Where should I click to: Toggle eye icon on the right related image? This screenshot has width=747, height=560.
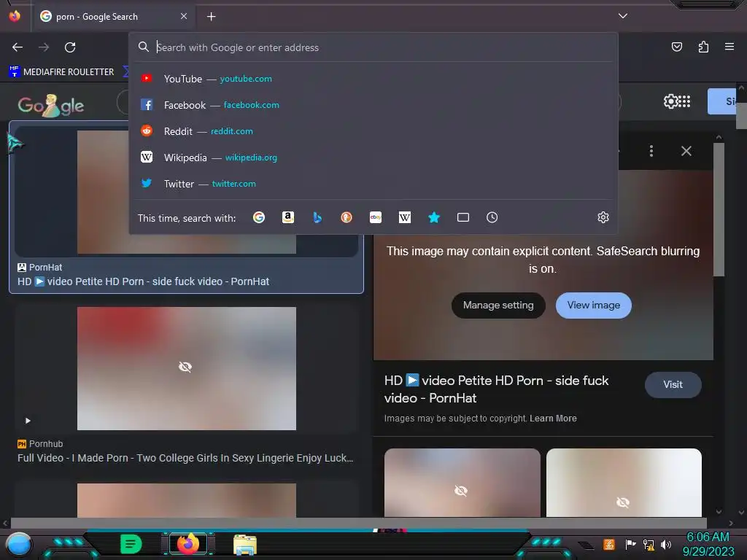click(623, 502)
